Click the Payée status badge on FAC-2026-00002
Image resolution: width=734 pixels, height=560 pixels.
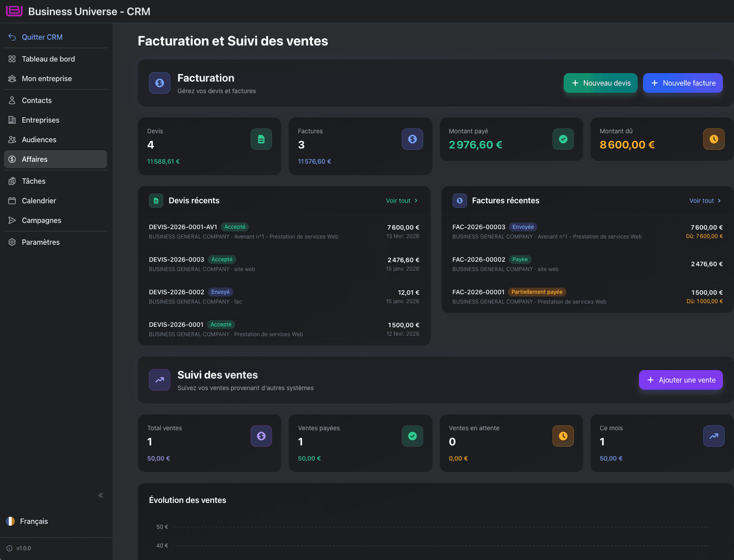tap(520, 259)
